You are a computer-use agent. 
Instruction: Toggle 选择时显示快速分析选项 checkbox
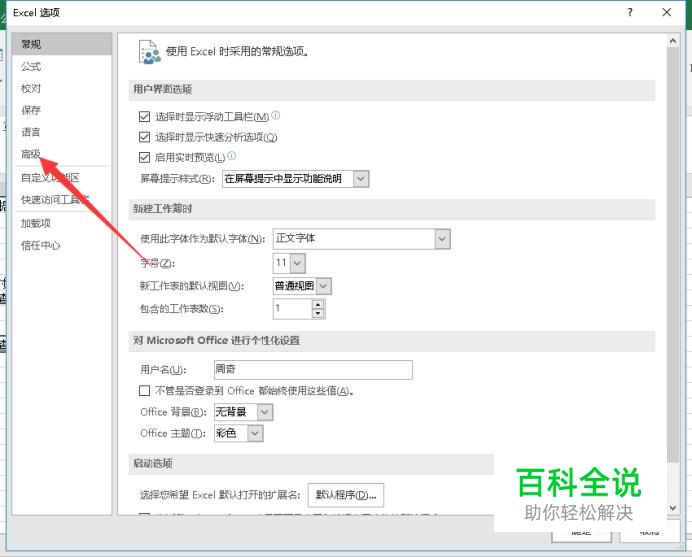[x=144, y=137]
